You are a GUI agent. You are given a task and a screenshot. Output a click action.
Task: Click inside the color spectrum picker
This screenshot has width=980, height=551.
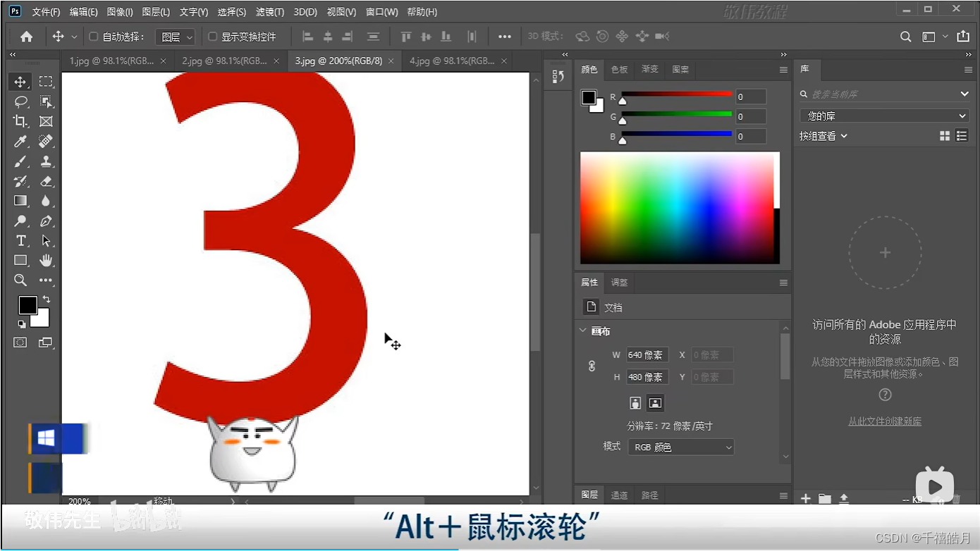point(677,208)
